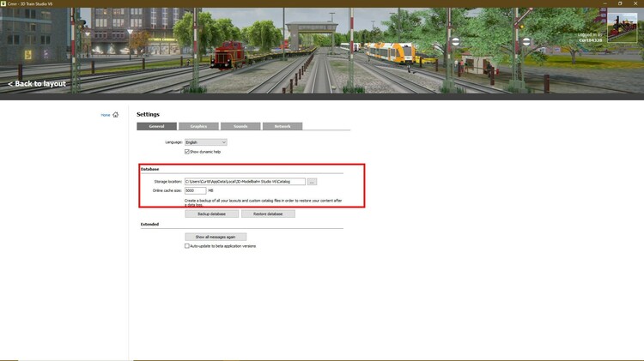Switch to the Network tab
644x361 pixels.
(x=283, y=126)
